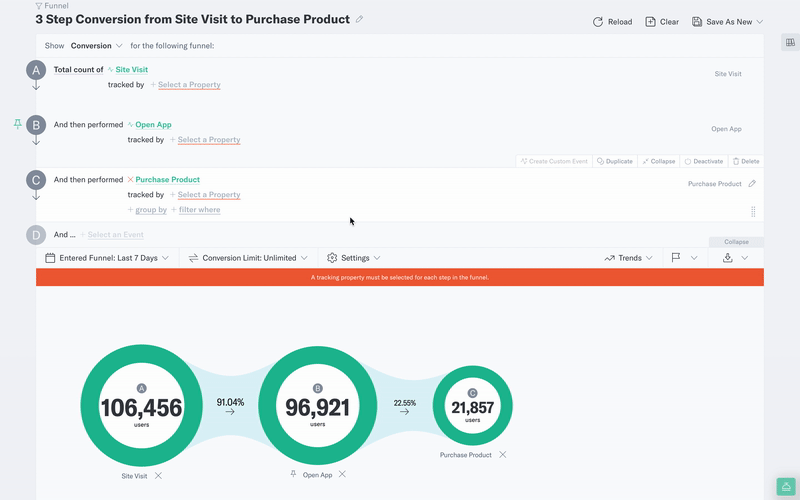The width and height of the screenshot is (800, 500).
Task: Click Create Custom Event
Action: [x=554, y=161]
